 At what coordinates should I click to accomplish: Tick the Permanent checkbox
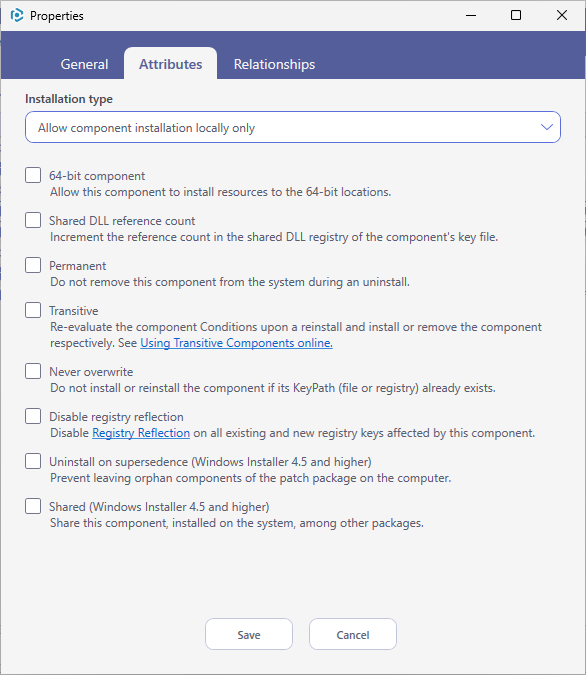click(33, 265)
